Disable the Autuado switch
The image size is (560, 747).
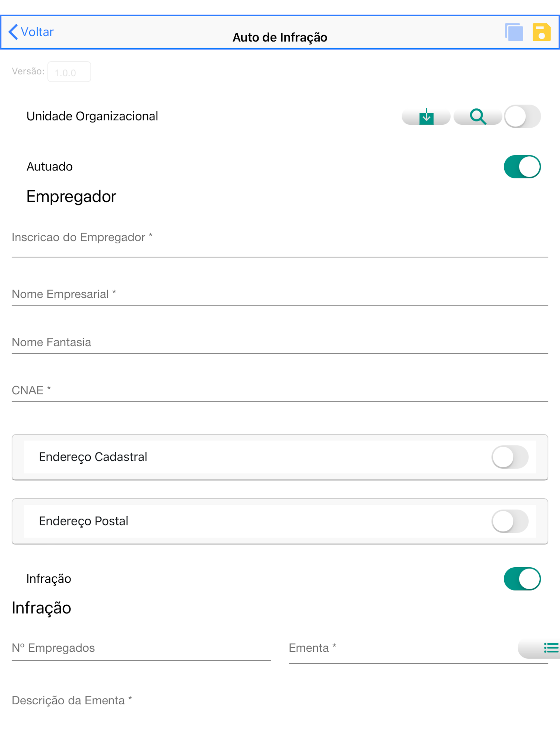coord(522,167)
